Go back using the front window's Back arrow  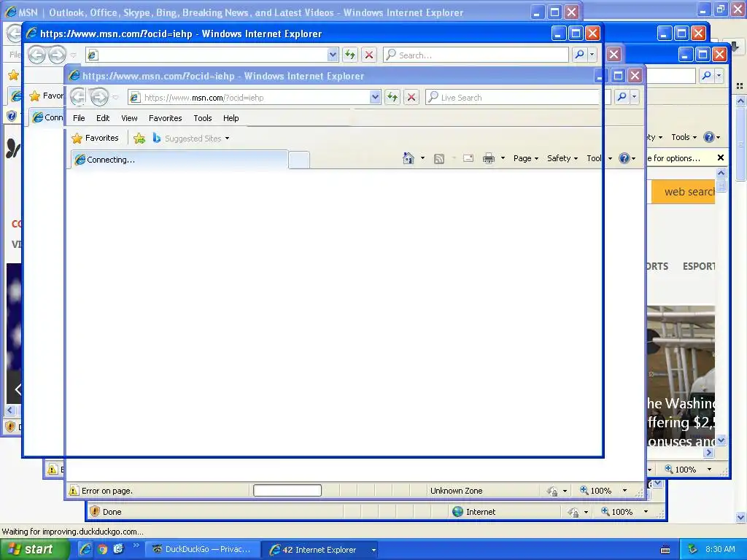(x=78, y=97)
